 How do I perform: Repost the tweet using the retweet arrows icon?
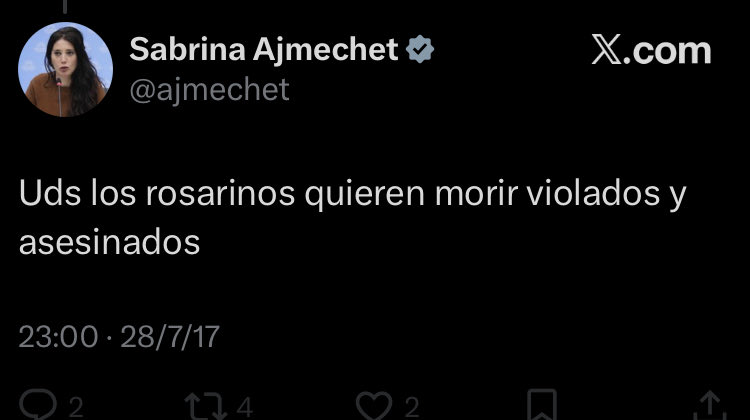click(206, 406)
